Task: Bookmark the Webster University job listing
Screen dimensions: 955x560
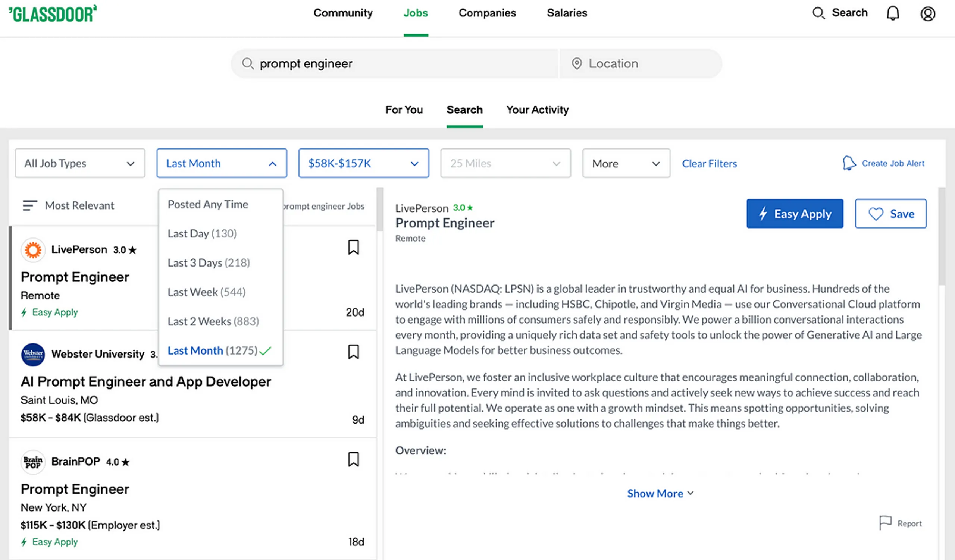Action: [x=353, y=352]
